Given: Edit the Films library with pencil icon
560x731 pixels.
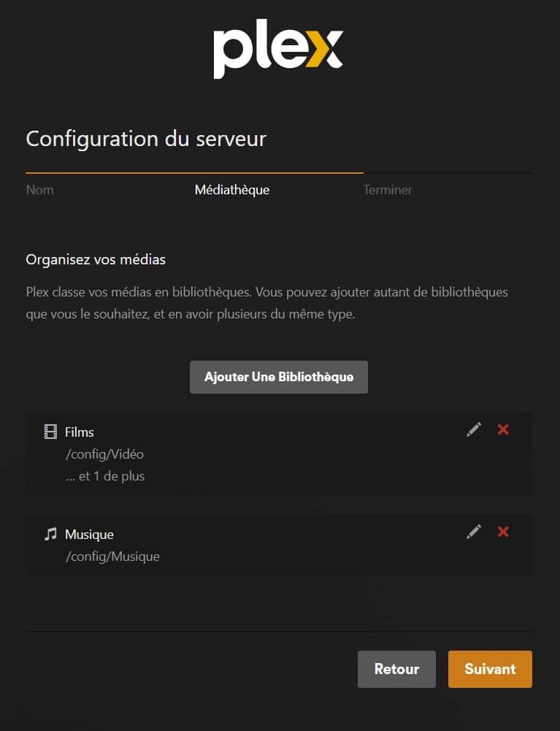Looking at the screenshot, I should pyautogui.click(x=474, y=430).
